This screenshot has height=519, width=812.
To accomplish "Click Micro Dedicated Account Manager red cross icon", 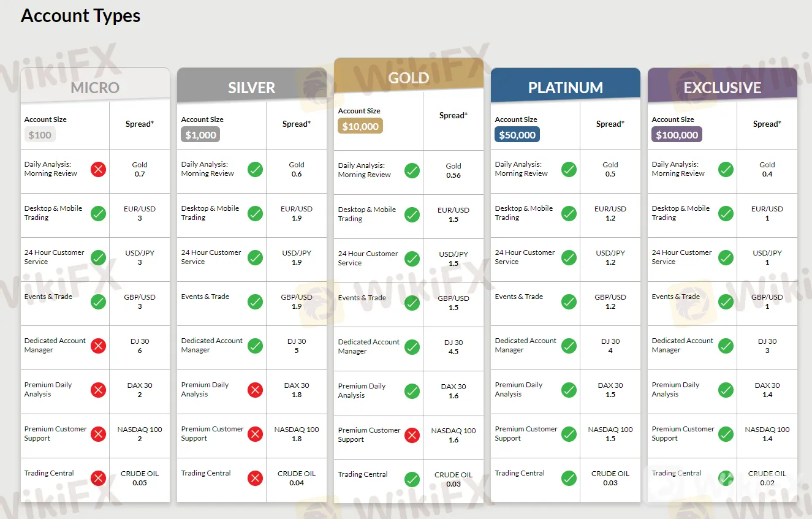I will click(98, 346).
